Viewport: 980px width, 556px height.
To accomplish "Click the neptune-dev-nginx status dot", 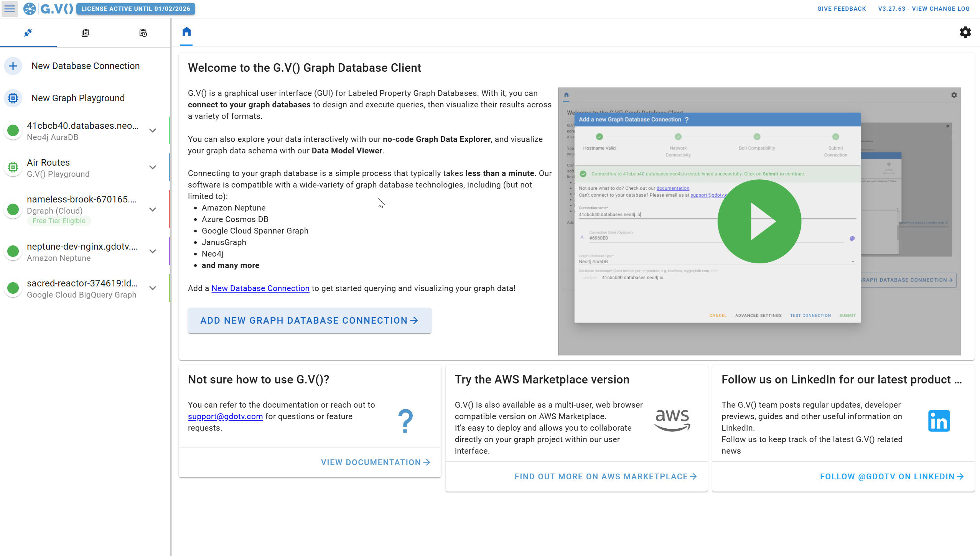I will (x=13, y=252).
